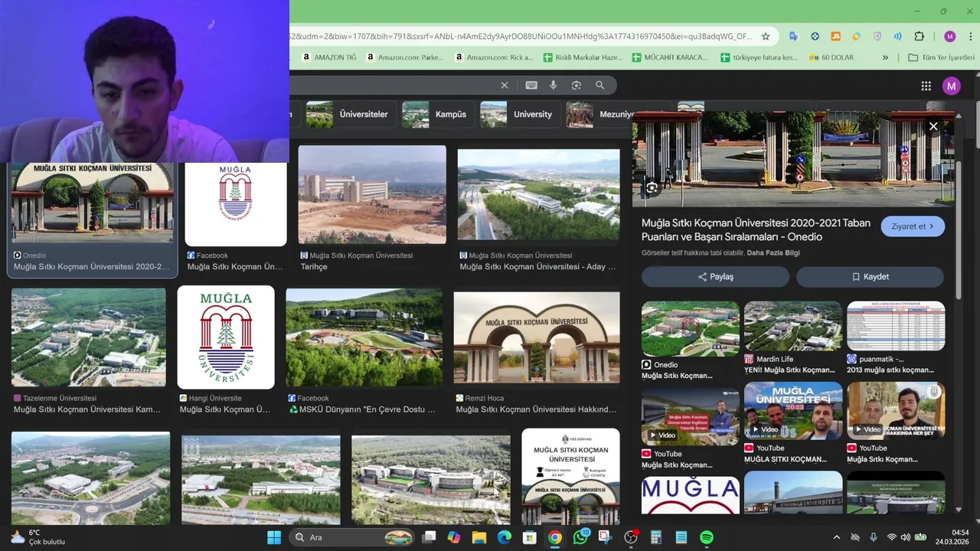
Task: Close the image preview side panel
Action: coord(933,126)
